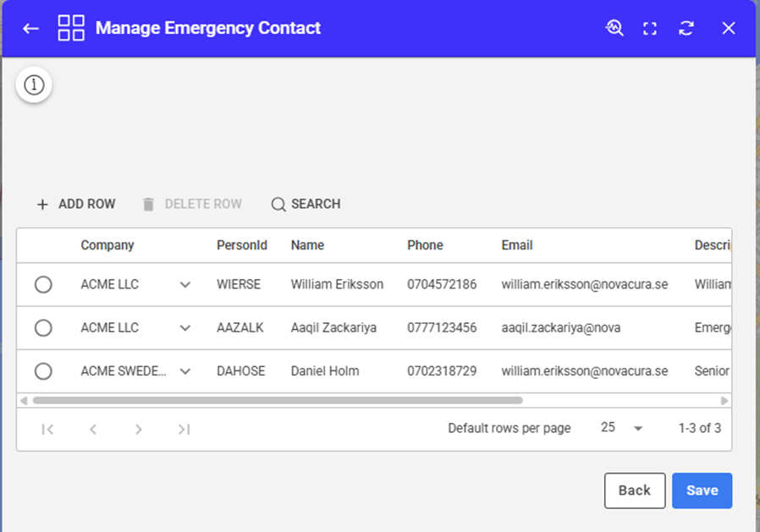
Task: Select the William Eriksson row radio button
Action: click(x=43, y=285)
